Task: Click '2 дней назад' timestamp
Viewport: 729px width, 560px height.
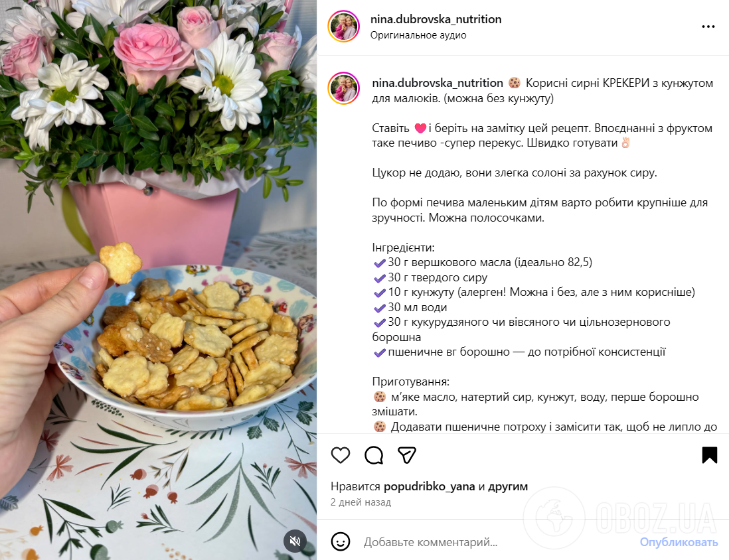Action: [x=361, y=502]
